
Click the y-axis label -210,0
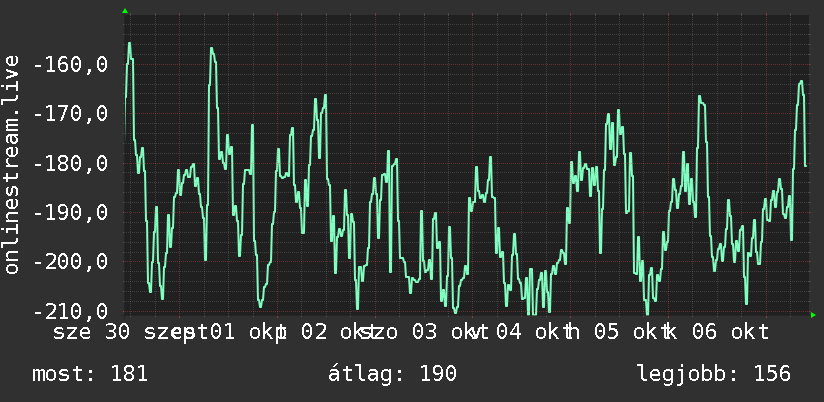(x=70, y=311)
